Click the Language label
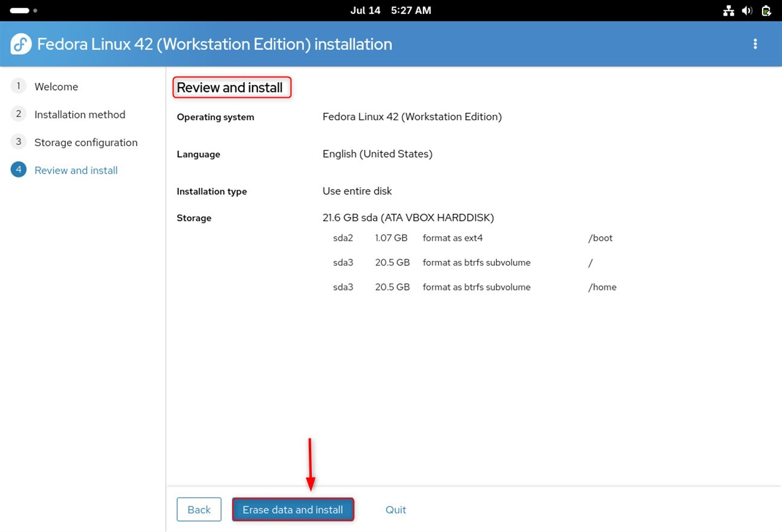The width and height of the screenshot is (782, 532). coord(198,155)
